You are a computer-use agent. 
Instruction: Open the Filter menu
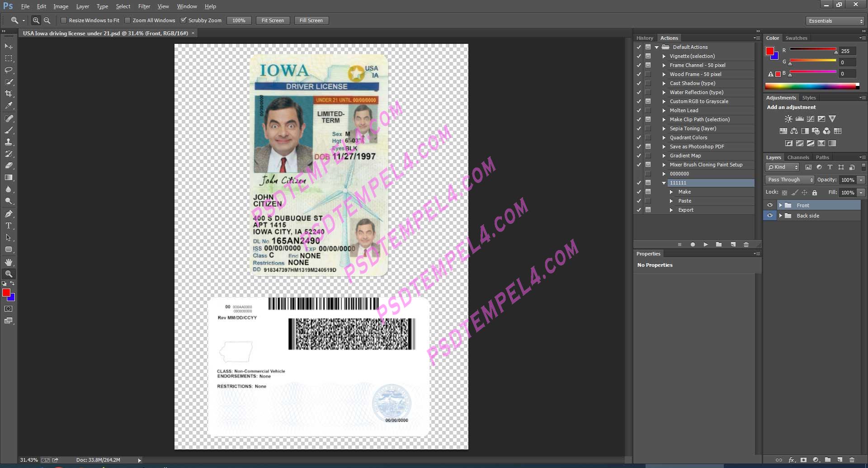click(x=144, y=6)
